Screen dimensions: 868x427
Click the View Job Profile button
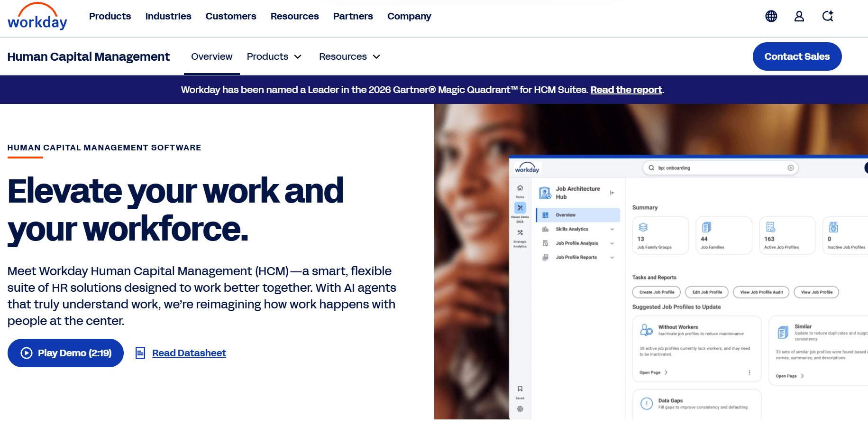(x=817, y=292)
